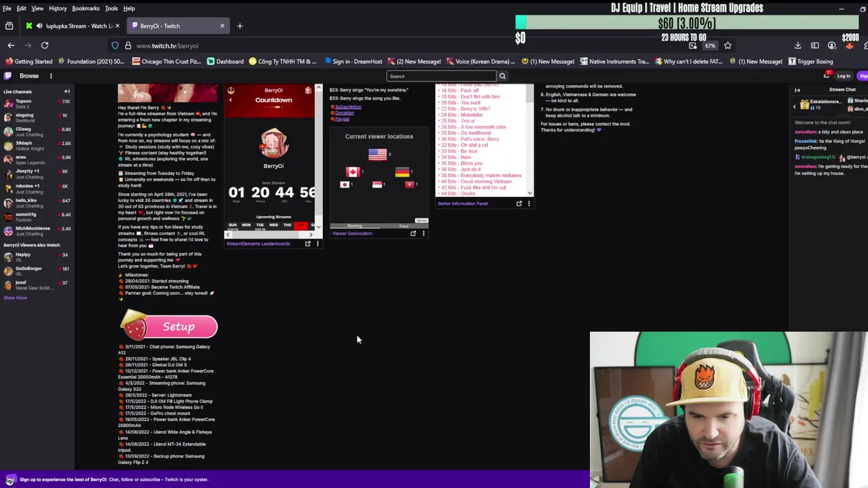Click the Canada flag in viewer locations
The height and width of the screenshot is (488, 868).
(352, 172)
